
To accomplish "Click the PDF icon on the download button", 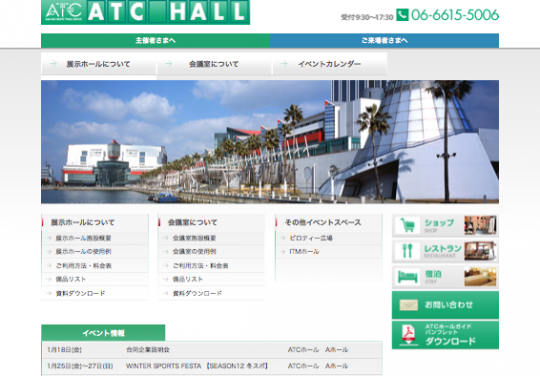I will 409,335.
